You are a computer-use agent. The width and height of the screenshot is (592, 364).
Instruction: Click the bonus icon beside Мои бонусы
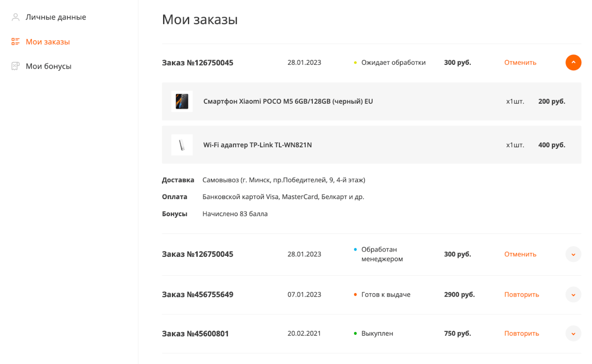(x=15, y=66)
